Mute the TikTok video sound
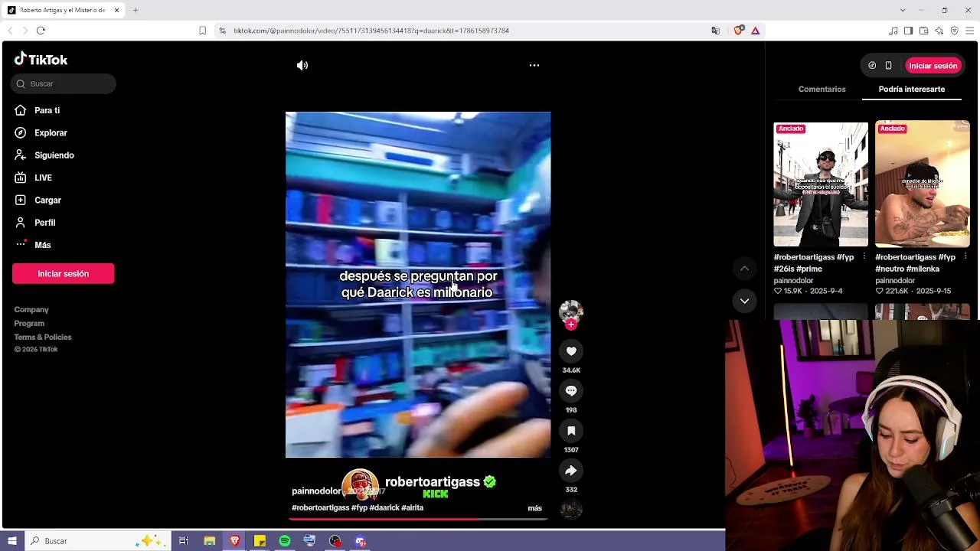Screen dimensions: 980x551 point(302,66)
